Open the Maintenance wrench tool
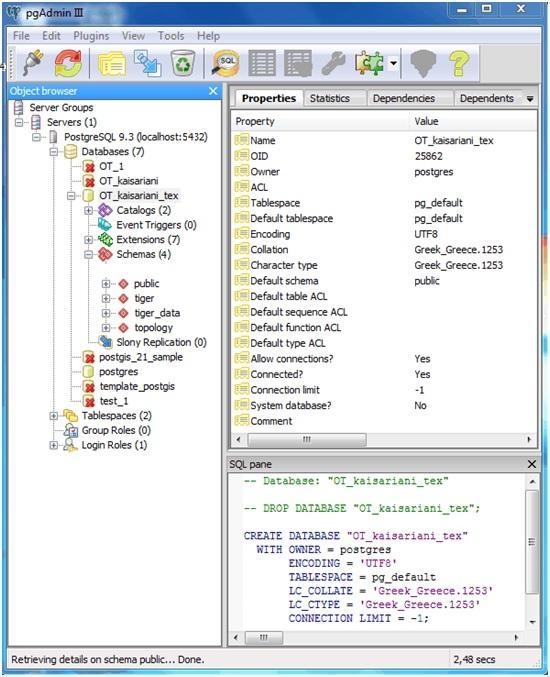550x677 pixels. point(333,63)
